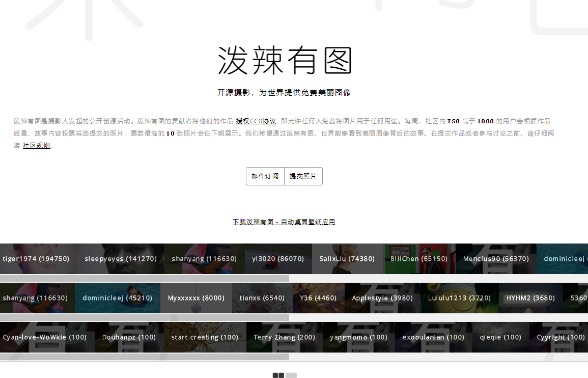Select the yangmomo (100) tile
This screenshot has width=588, height=378.
coord(359,337)
